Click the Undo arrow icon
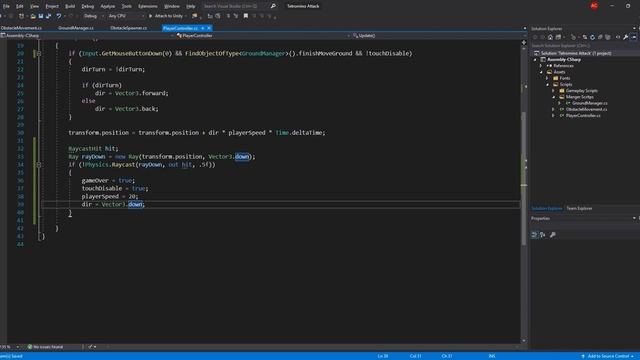The height and width of the screenshot is (360, 640). pos(59,16)
